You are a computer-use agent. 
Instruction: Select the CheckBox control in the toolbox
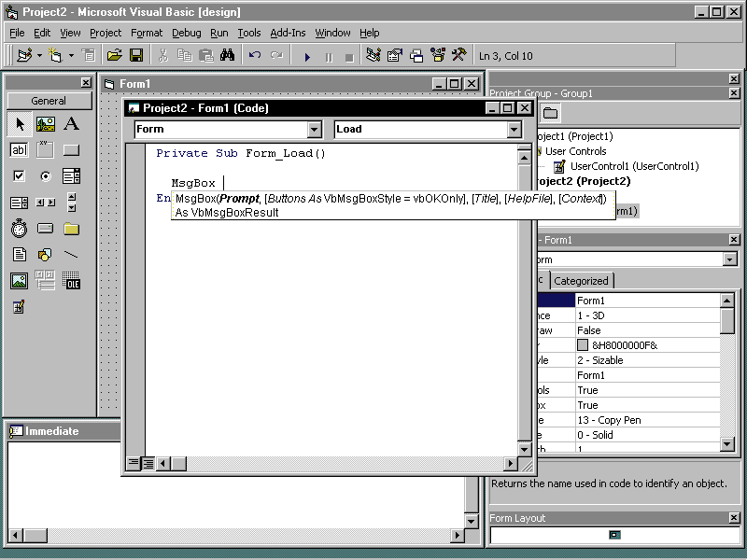pos(20,176)
